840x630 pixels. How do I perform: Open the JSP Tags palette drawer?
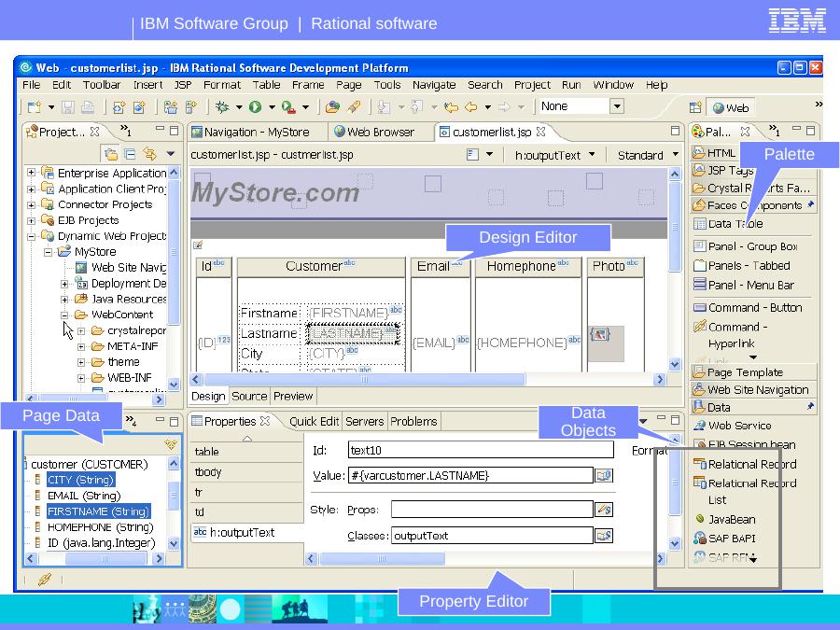(723, 171)
